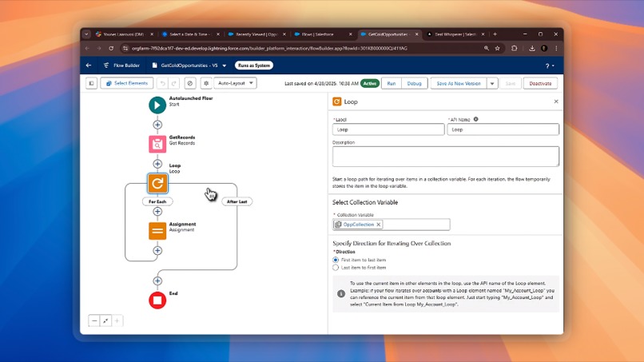Switch to Recently Viewed Opportunities tab
The width and height of the screenshot is (644, 362).
pos(256,34)
